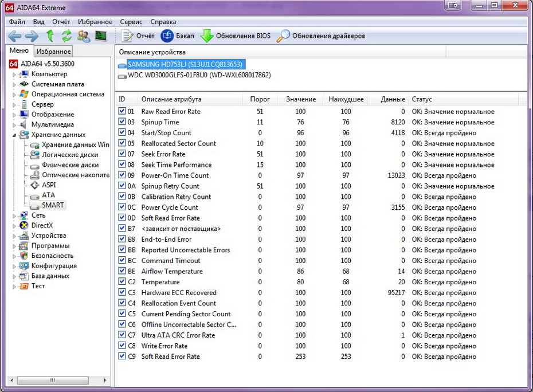Click the Бэкап toolbar button
Image resolution: width=533 pixels, height=392 pixels.
(178, 36)
